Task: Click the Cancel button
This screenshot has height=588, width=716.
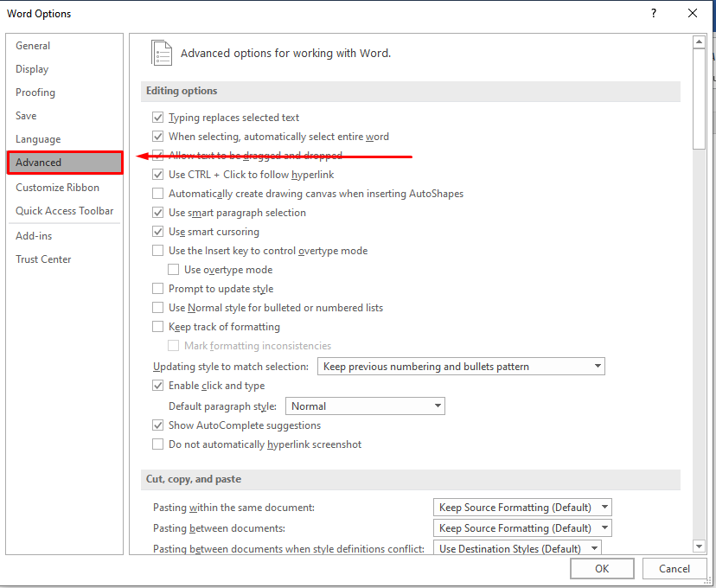Action: point(674,568)
